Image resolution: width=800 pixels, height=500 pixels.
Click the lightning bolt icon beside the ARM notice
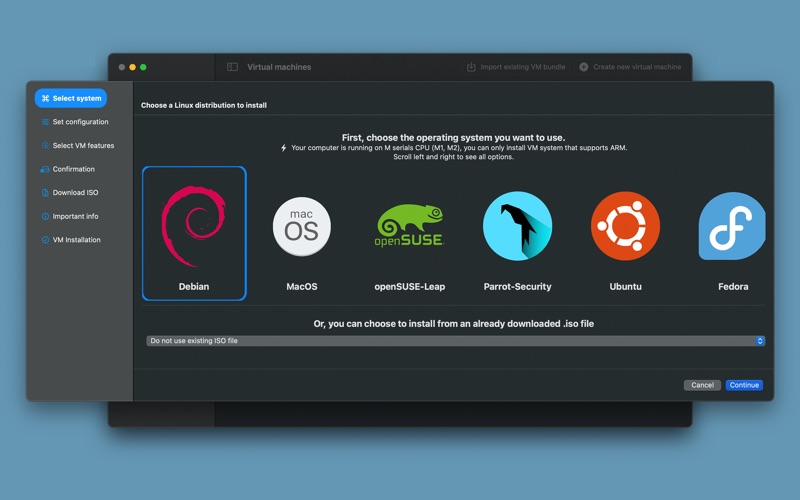point(284,148)
